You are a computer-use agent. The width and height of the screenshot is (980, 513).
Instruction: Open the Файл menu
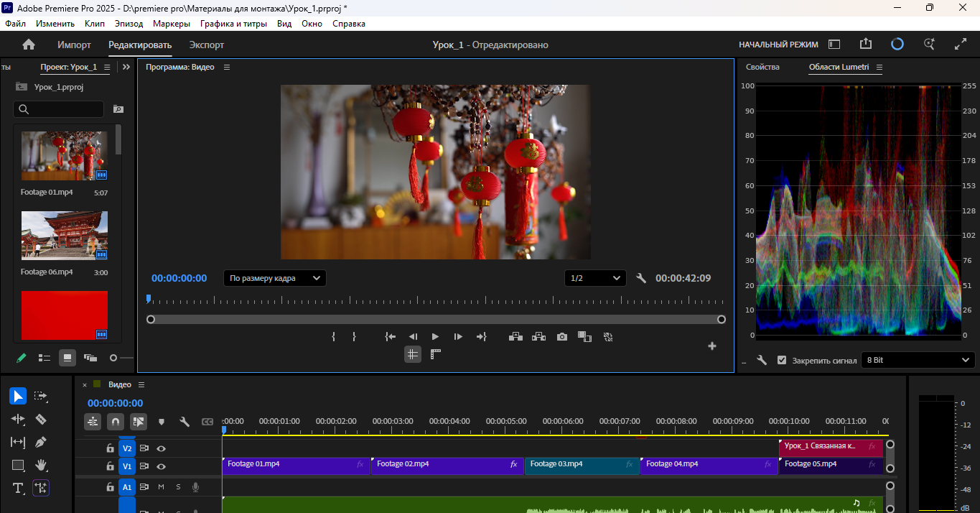16,24
